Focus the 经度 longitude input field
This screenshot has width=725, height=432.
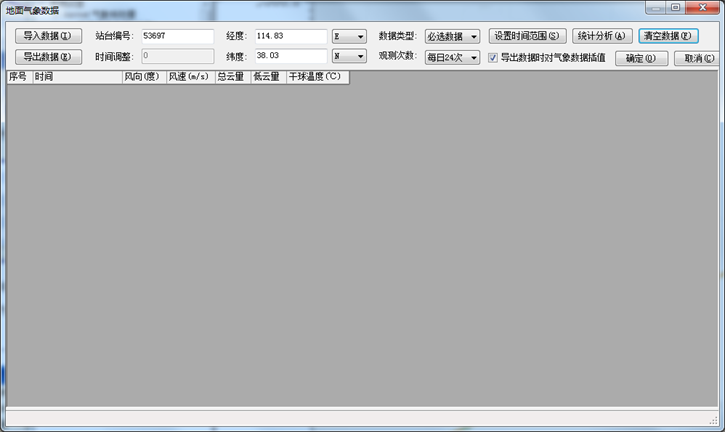point(290,36)
